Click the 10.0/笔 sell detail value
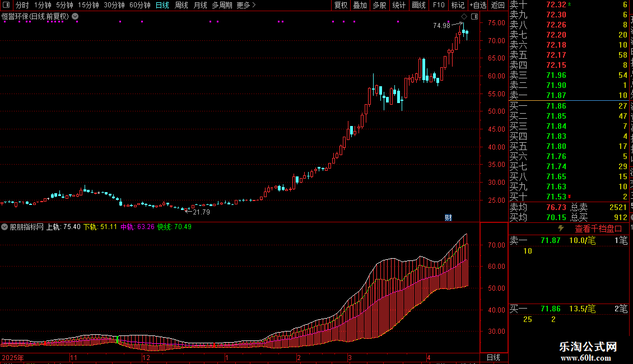 click(582, 241)
